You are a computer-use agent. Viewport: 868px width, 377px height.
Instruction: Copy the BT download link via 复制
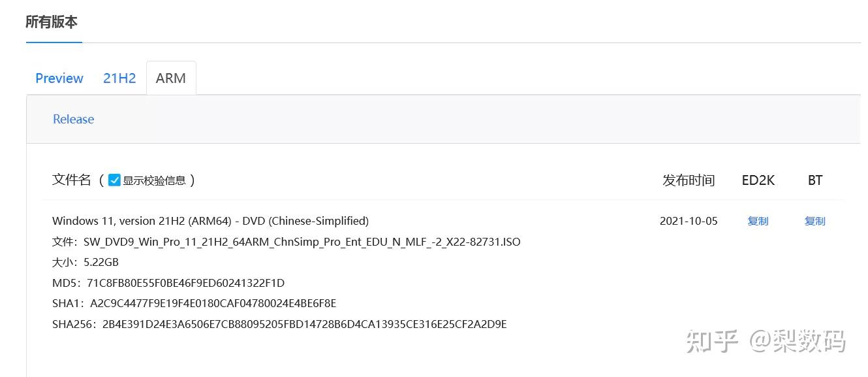(814, 221)
